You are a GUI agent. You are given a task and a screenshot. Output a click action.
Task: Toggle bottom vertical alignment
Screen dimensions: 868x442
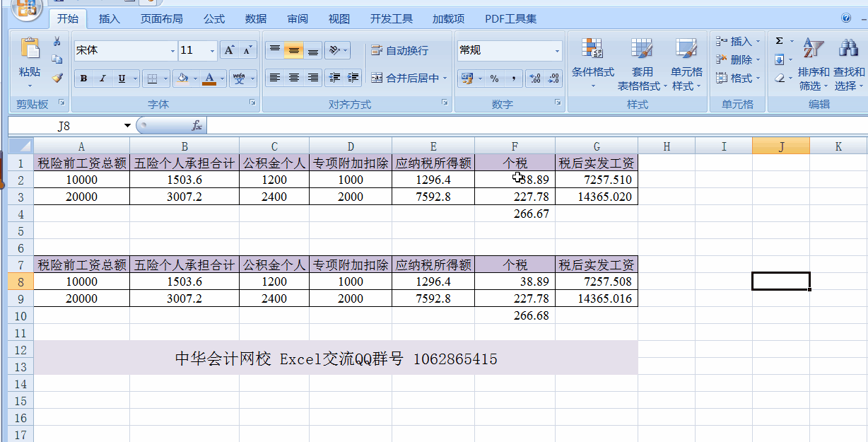(313, 50)
